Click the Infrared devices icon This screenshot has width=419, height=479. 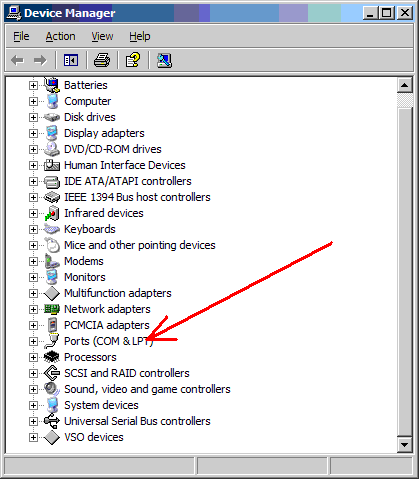52,213
